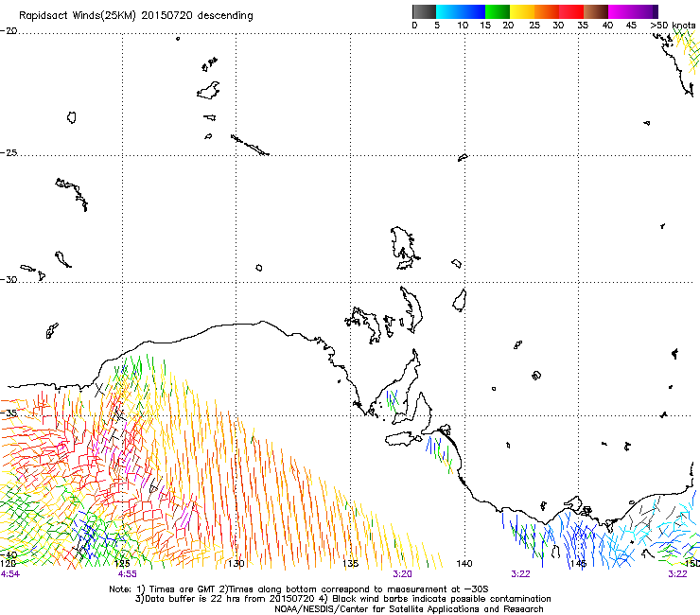
Task: Click the '10' label under the color bar
Action: 463,25
